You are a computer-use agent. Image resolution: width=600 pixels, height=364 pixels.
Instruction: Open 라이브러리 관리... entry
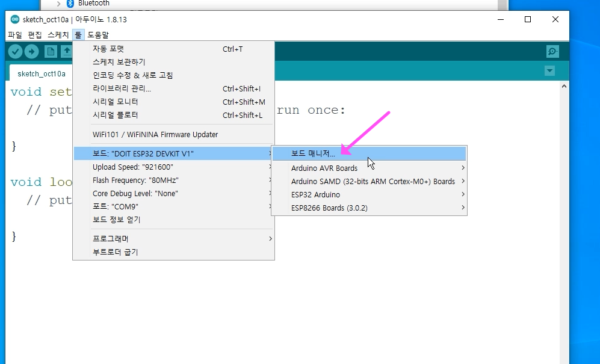174,89
